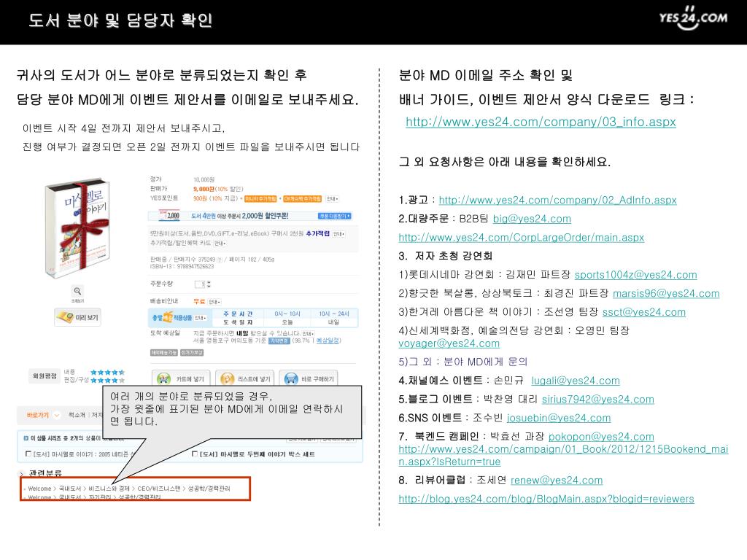
Task: Click the 바로 구매하기 buy-now button
Action: (x=309, y=379)
